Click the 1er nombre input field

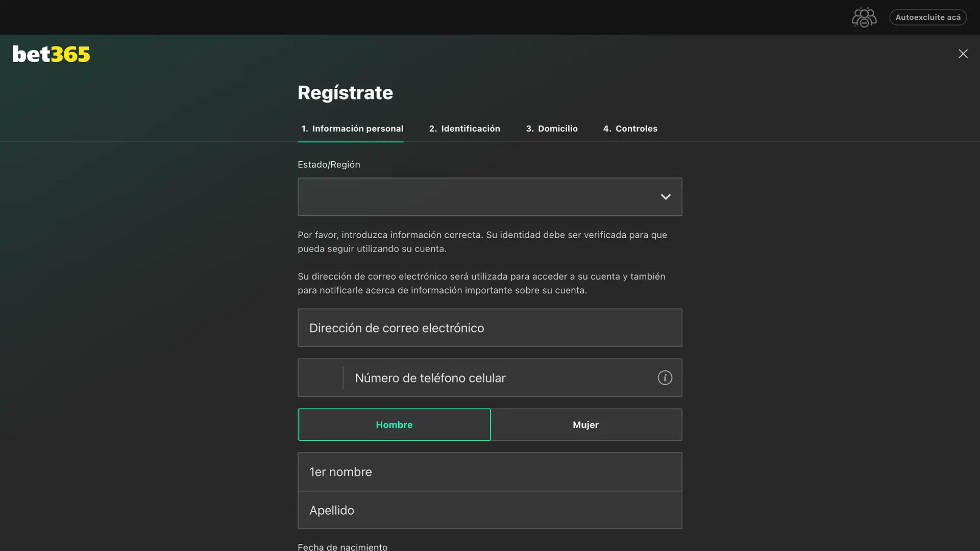tap(489, 471)
